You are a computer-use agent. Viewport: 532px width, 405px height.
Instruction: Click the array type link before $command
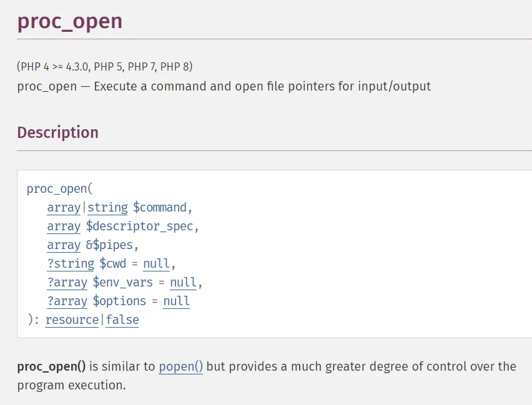pos(64,207)
